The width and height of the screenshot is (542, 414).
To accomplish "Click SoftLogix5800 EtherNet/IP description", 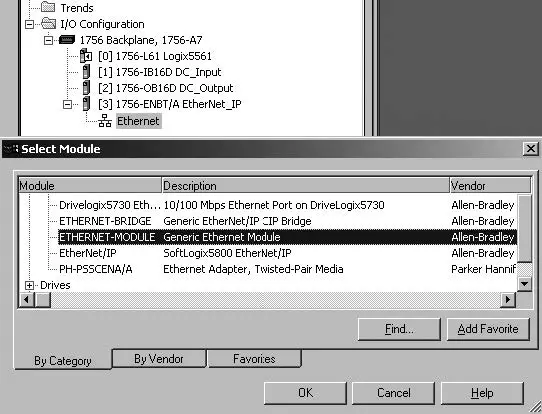I will (227, 253).
